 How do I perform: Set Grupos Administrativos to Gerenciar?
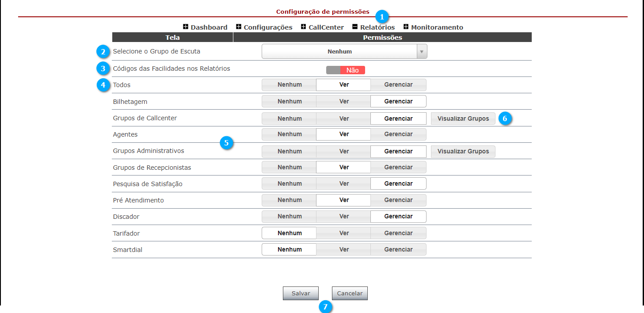click(x=398, y=151)
